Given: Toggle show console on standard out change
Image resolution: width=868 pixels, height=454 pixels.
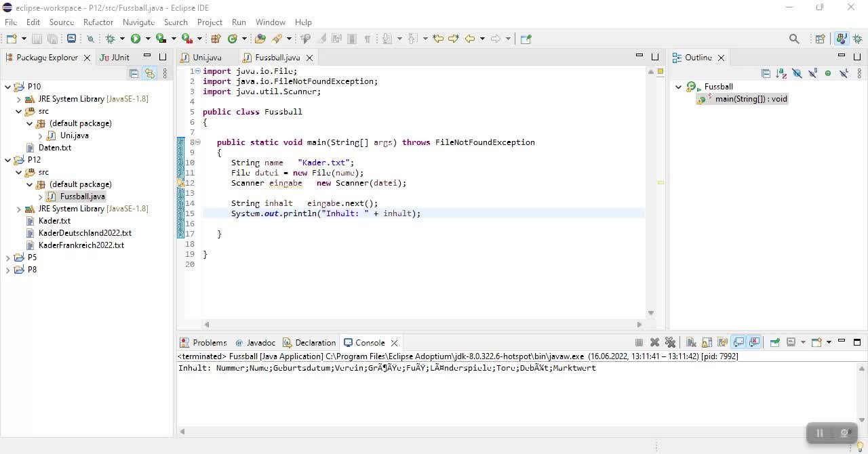Looking at the screenshot, I should pos(738,342).
